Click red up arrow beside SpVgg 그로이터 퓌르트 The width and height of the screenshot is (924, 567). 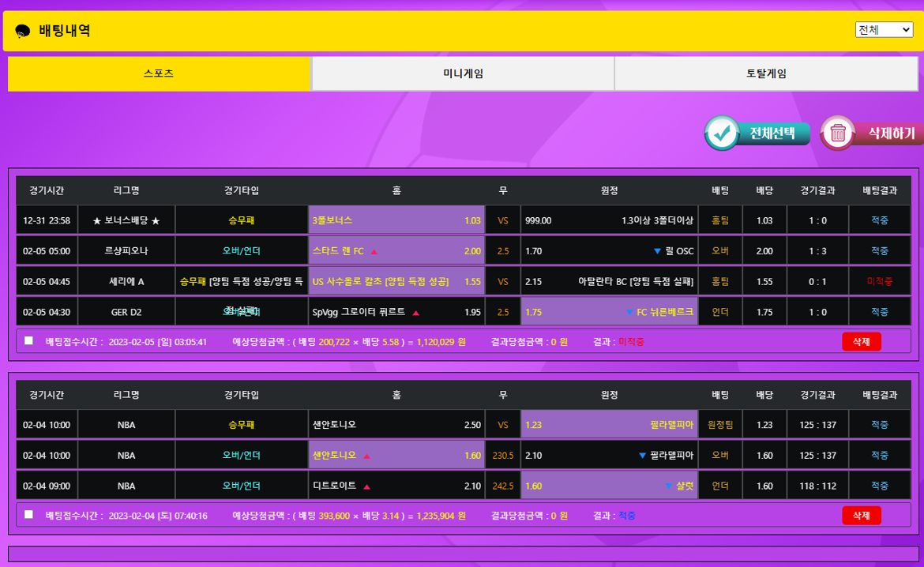click(x=416, y=313)
